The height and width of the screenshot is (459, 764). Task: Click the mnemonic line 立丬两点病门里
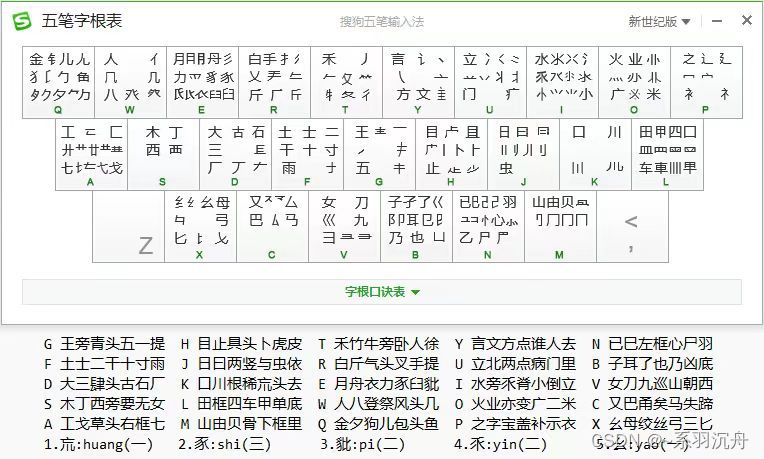[x=523, y=364]
